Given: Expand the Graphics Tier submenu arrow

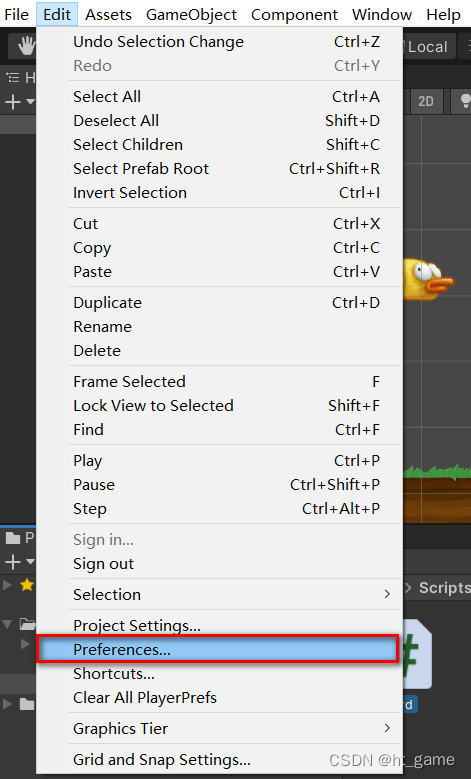Looking at the screenshot, I should [387, 728].
